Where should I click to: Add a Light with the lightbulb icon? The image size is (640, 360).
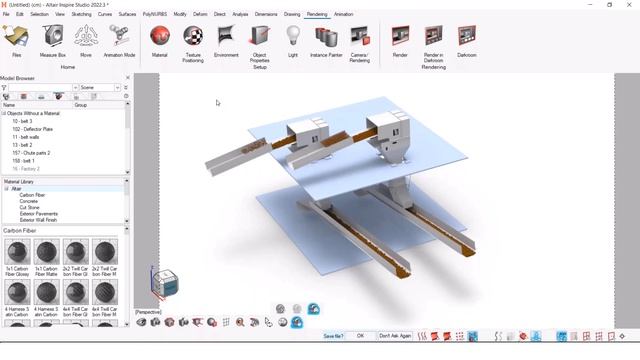(293, 40)
